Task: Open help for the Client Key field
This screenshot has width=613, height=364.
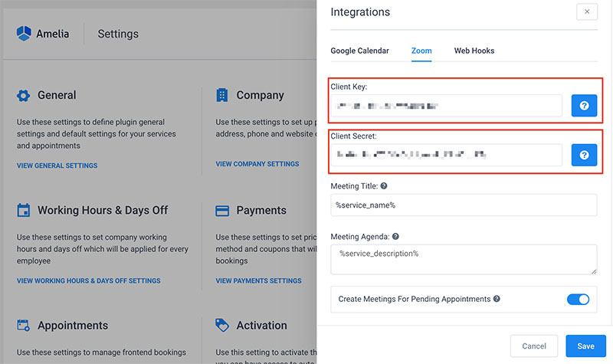Action: tap(584, 106)
